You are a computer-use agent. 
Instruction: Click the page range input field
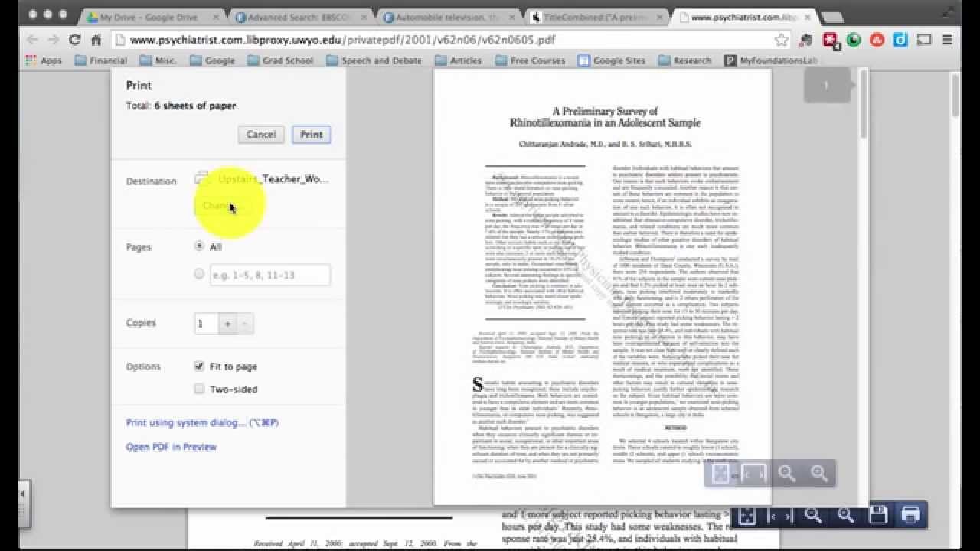coord(270,275)
